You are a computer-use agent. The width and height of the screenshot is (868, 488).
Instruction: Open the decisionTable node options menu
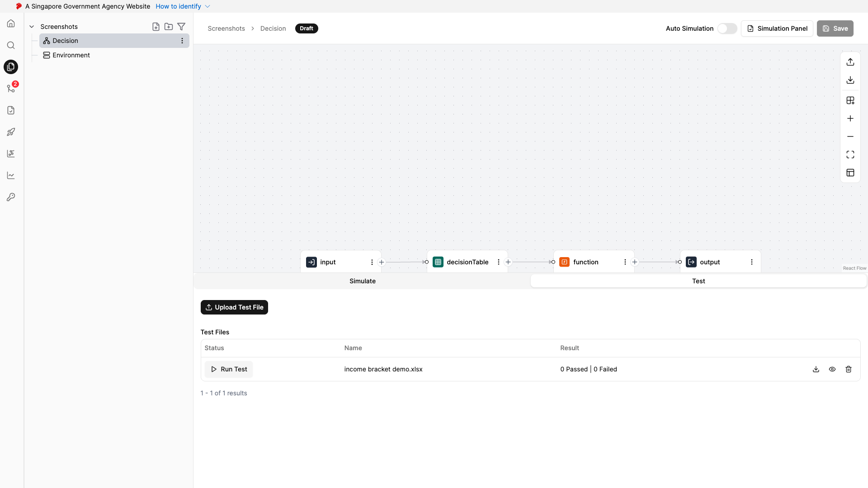(x=499, y=262)
